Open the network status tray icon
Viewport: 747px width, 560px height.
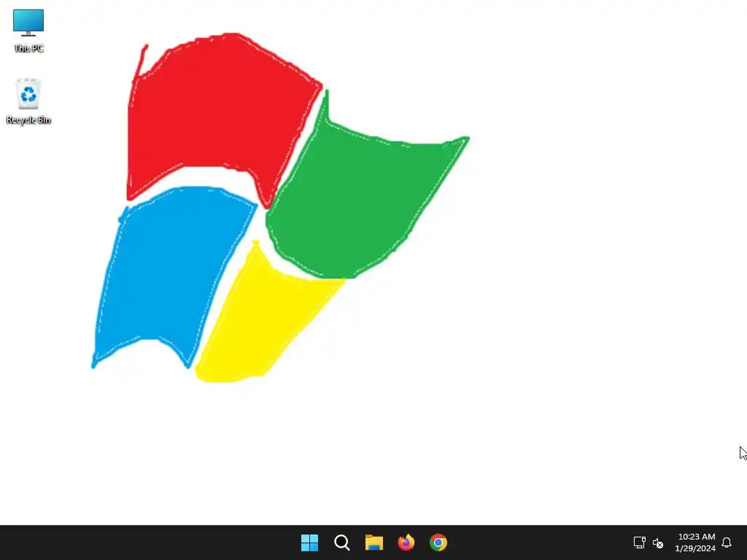(639, 542)
